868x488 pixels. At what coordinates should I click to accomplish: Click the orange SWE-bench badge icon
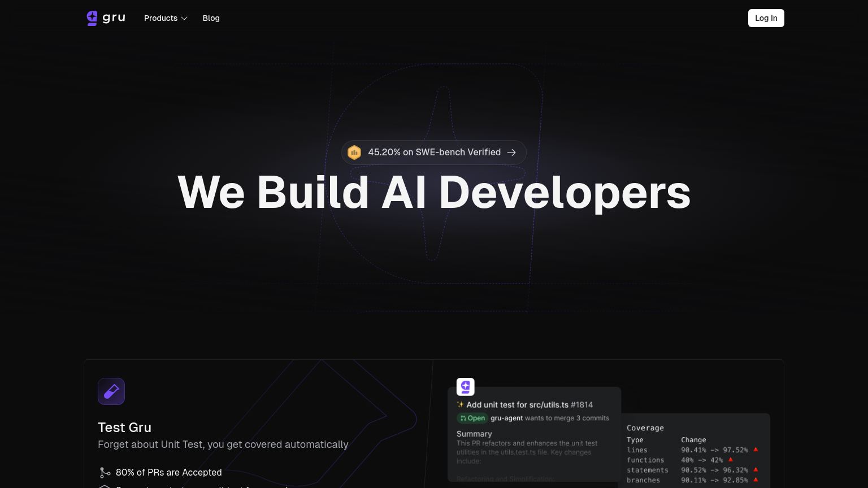pyautogui.click(x=354, y=152)
